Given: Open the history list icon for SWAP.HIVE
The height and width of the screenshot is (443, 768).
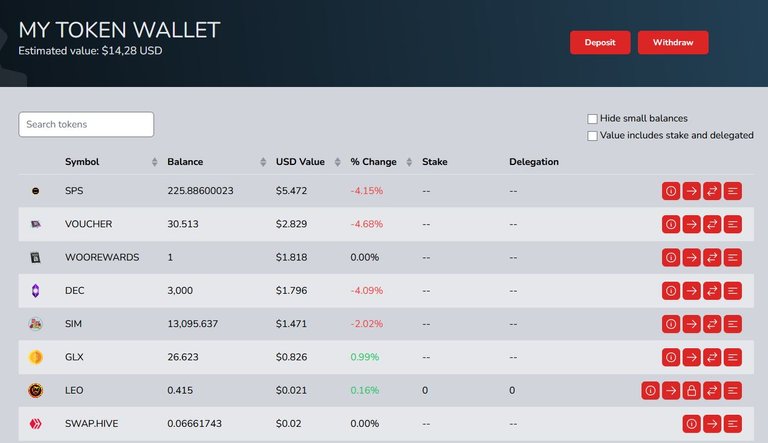Looking at the screenshot, I should (733, 424).
